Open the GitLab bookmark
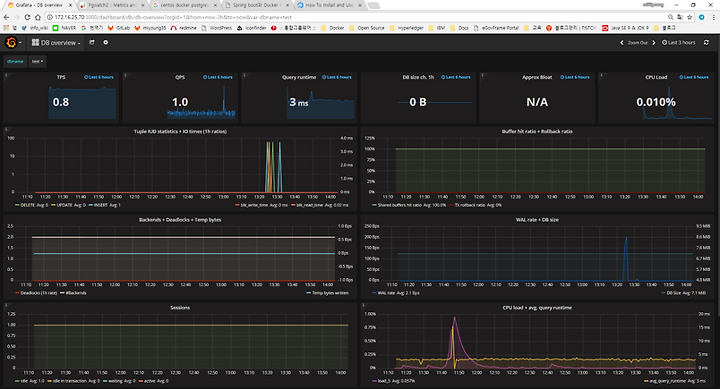 coord(119,28)
